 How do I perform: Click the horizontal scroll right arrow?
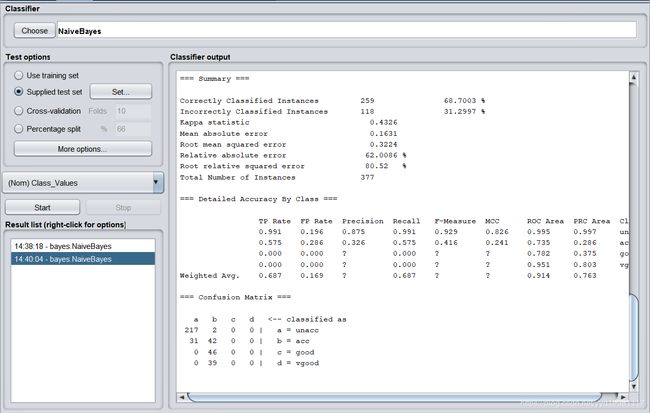[623, 397]
